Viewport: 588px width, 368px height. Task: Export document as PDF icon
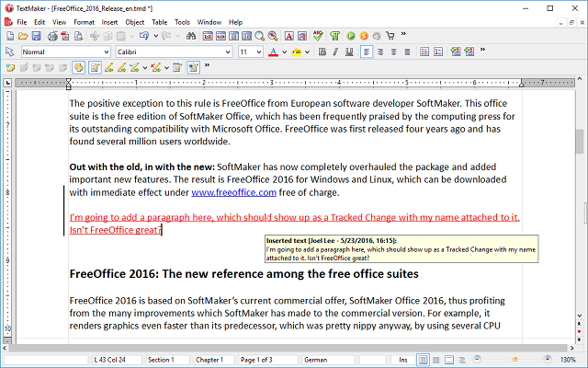pyautogui.click(x=65, y=36)
